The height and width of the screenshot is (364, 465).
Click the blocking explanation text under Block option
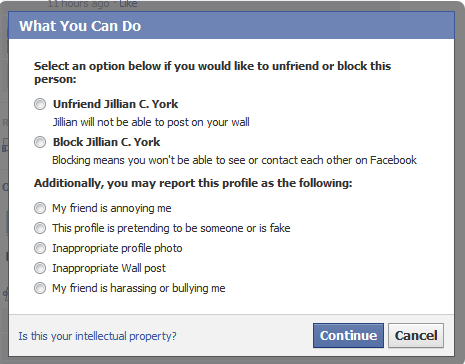click(x=234, y=160)
